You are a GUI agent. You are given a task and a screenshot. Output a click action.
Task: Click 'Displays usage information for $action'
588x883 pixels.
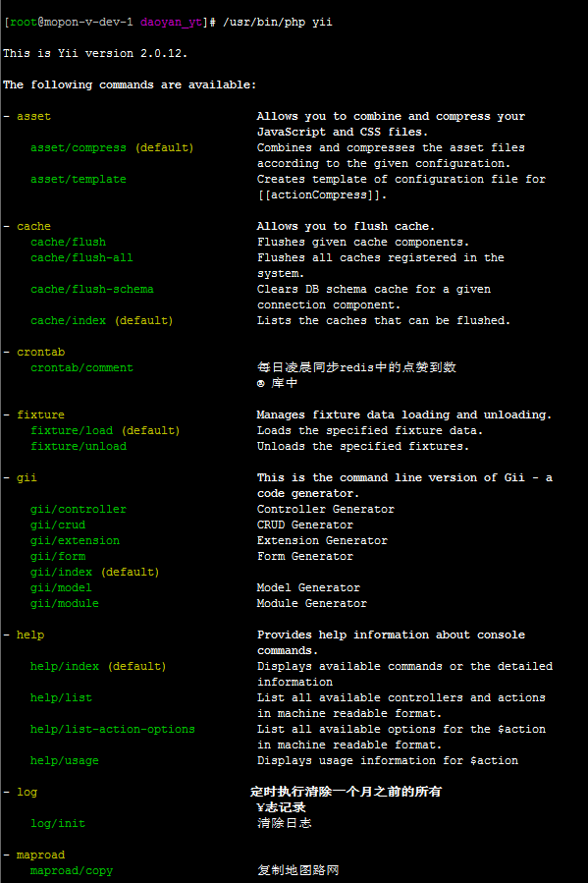point(387,761)
